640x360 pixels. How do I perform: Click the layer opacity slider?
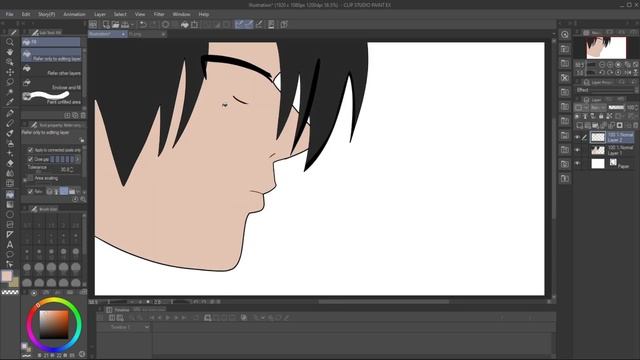[x=616, y=108]
